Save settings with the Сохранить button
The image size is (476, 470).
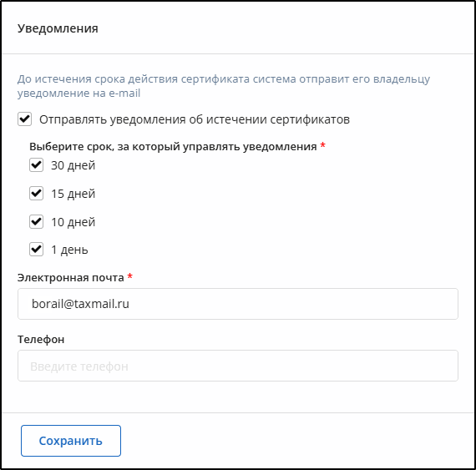tap(71, 441)
